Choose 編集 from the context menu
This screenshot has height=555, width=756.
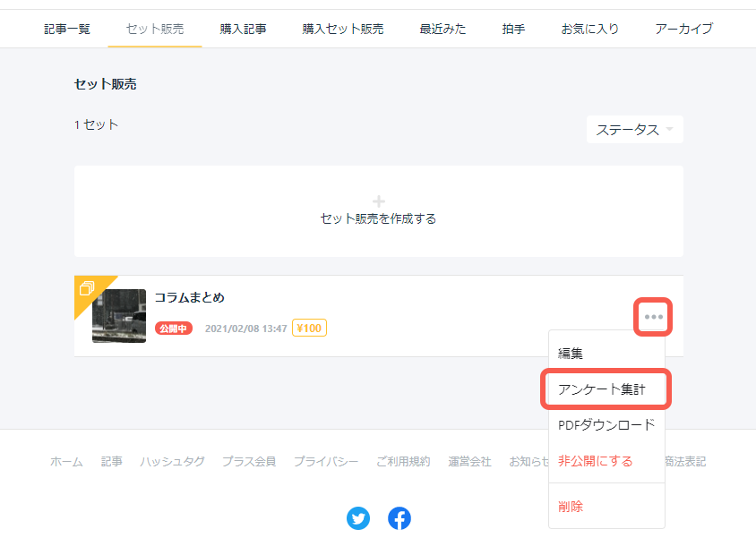[x=606, y=353]
